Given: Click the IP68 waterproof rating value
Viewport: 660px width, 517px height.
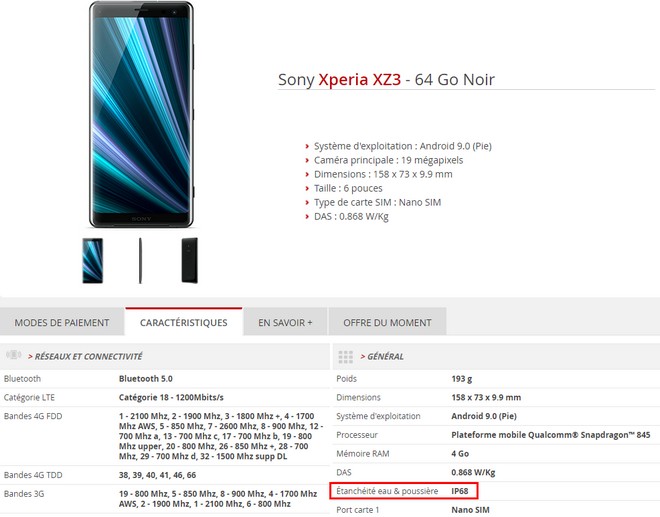Looking at the screenshot, I should pyautogui.click(x=460, y=491).
